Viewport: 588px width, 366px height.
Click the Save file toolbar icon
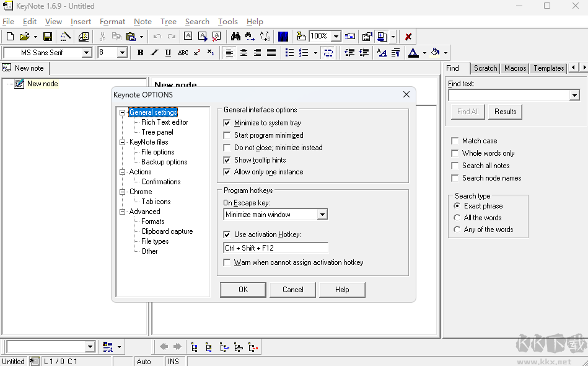pos(48,37)
